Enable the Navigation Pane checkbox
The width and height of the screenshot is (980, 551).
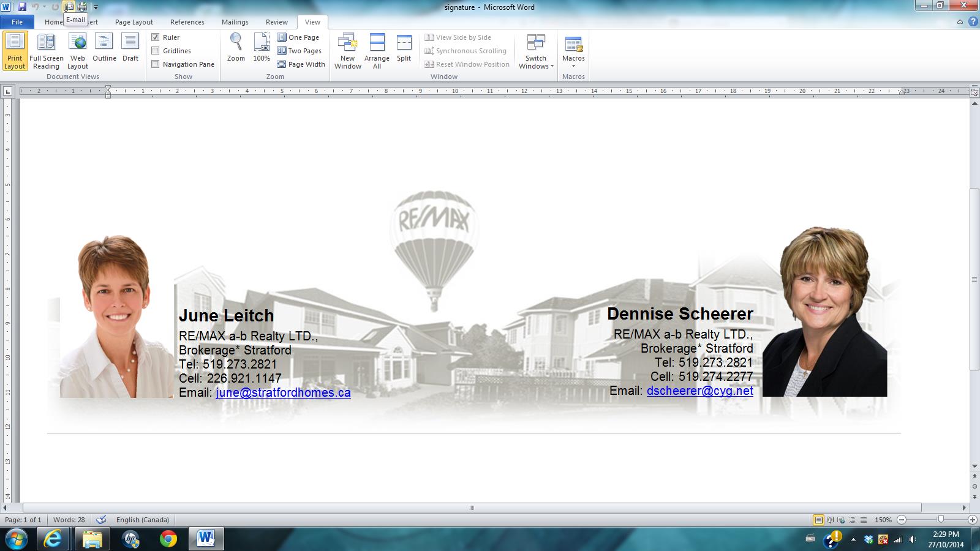click(156, 64)
